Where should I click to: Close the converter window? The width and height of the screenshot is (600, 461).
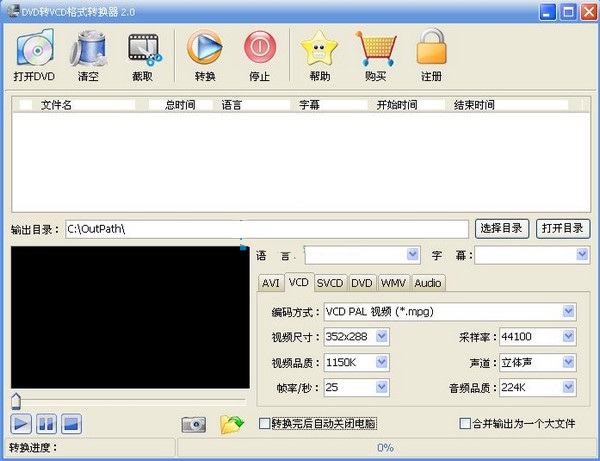click(x=589, y=12)
